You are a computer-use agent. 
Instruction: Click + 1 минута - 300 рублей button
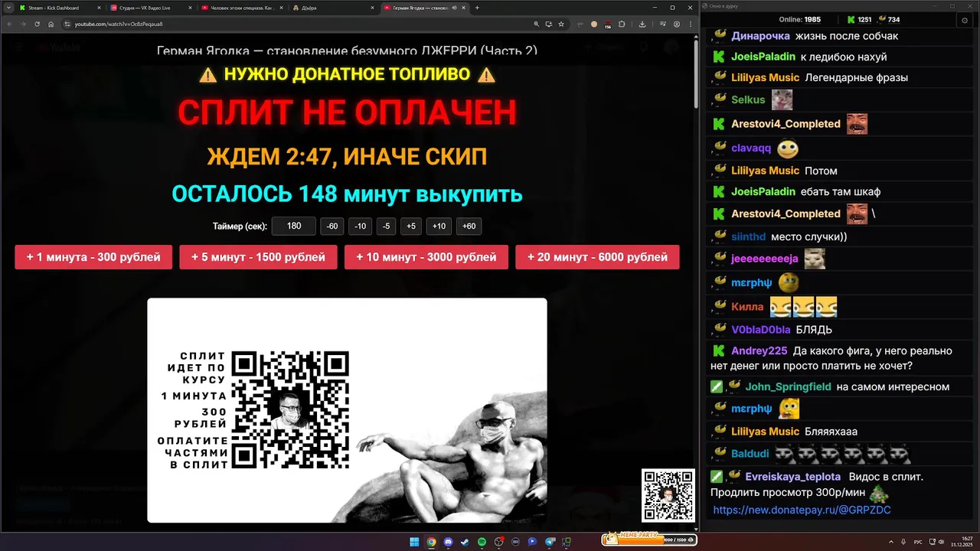[93, 257]
